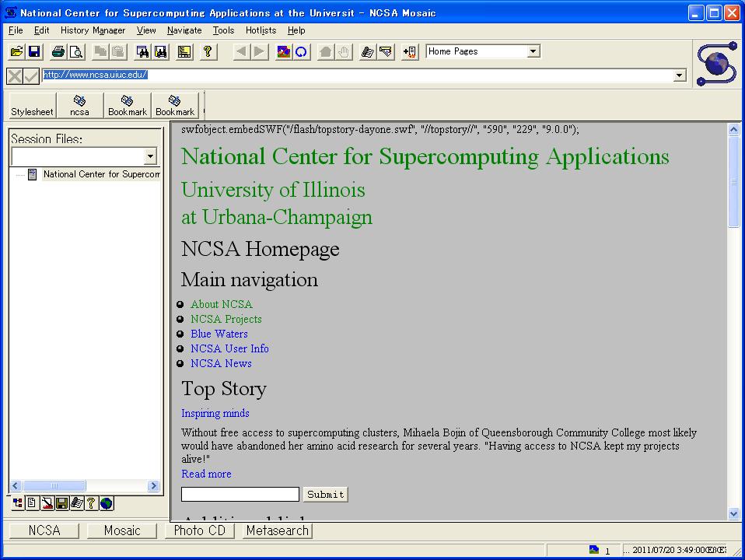Click the yellow question mark Help toolbar icon
The image size is (745, 560).
[x=208, y=51]
